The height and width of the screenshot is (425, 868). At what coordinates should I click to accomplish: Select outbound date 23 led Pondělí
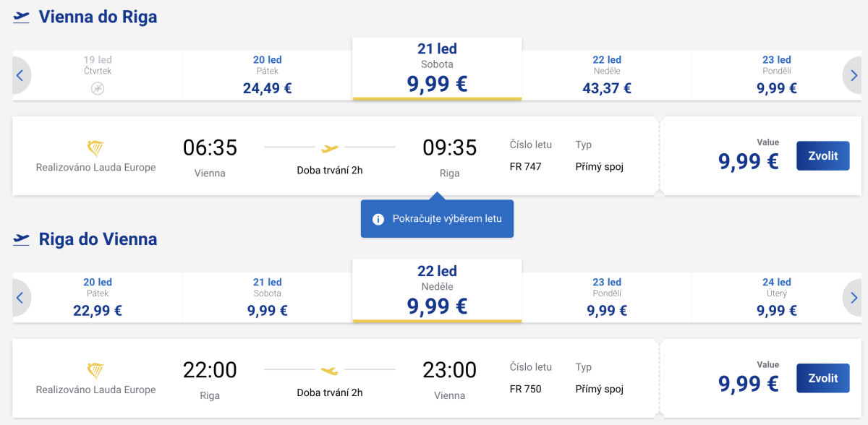(x=777, y=75)
